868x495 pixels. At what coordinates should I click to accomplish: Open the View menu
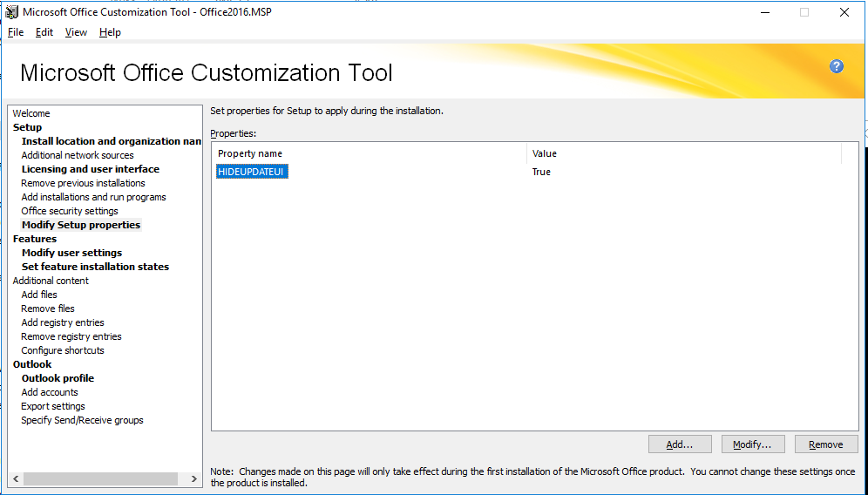[76, 32]
